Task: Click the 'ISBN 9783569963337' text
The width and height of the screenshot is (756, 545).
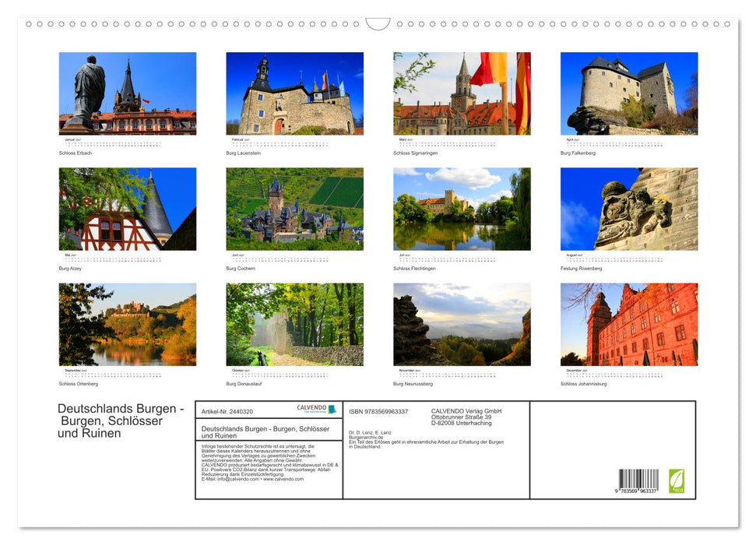Action: 378,411
